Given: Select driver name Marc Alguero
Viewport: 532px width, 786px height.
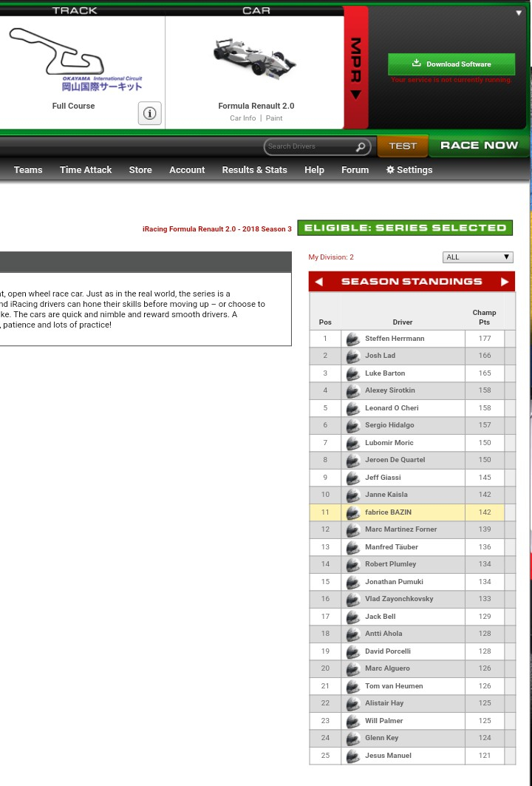Looking at the screenshot, I should pos(387,668).
